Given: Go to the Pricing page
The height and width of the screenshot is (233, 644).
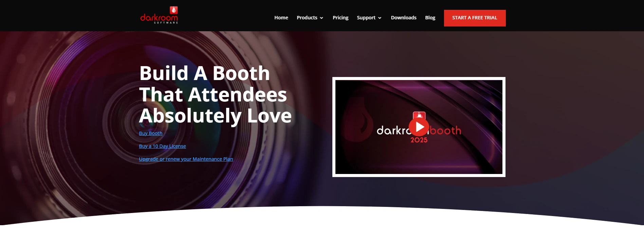Looking at the screenshot, I should click(x=341, y=18).
